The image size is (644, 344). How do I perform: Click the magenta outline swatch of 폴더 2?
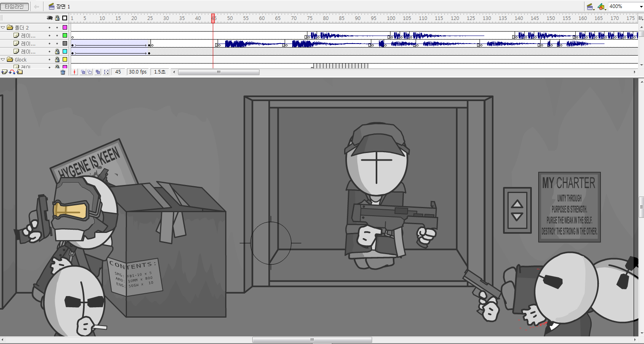[x=65, y=28]
